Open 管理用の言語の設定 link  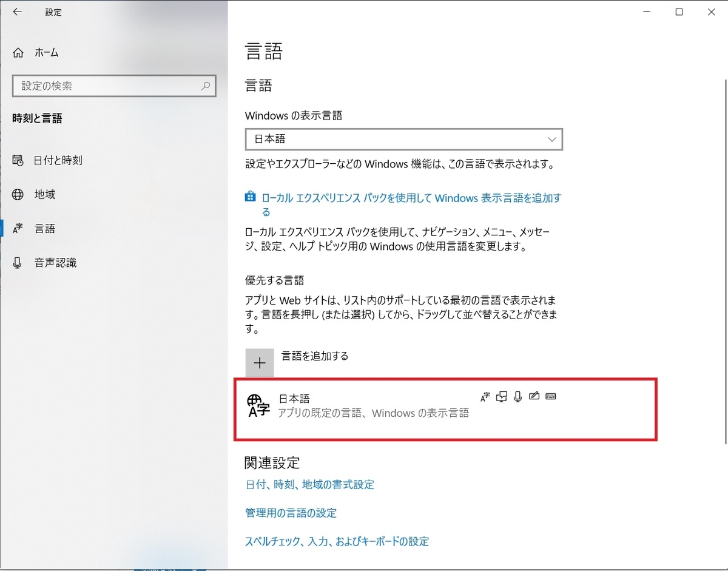click(x=291, y=513)
